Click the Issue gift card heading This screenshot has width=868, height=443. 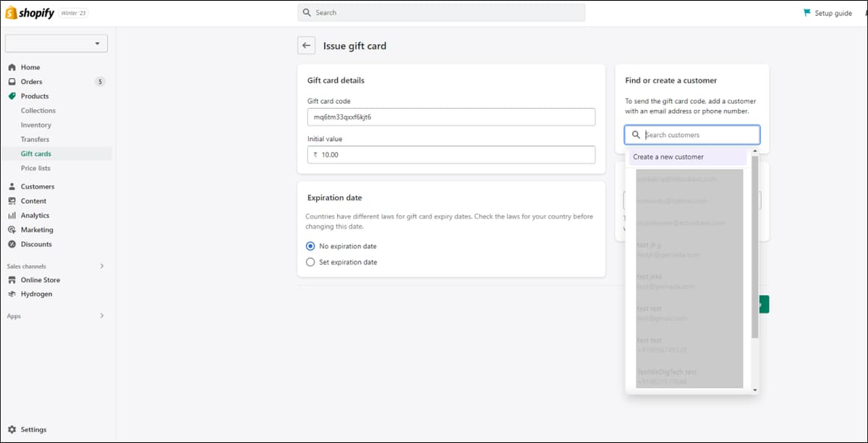click(354, 46)
